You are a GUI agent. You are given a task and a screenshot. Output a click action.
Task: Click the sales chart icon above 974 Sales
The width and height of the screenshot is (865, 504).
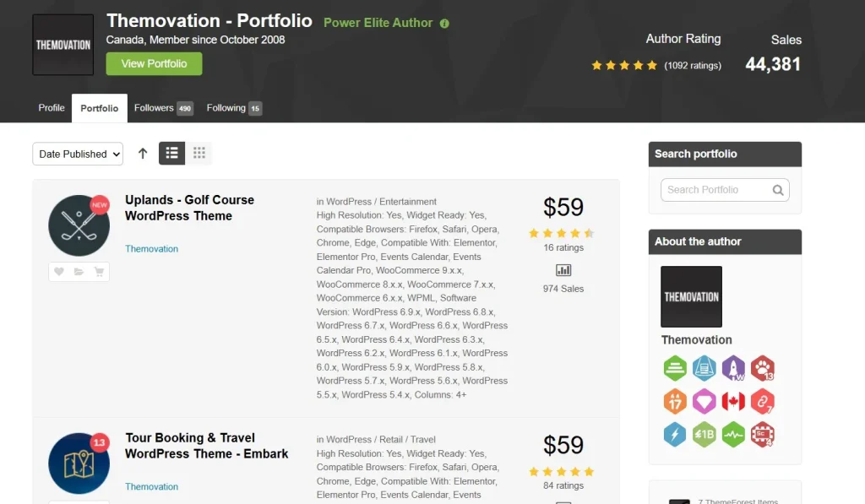point(563,270)
